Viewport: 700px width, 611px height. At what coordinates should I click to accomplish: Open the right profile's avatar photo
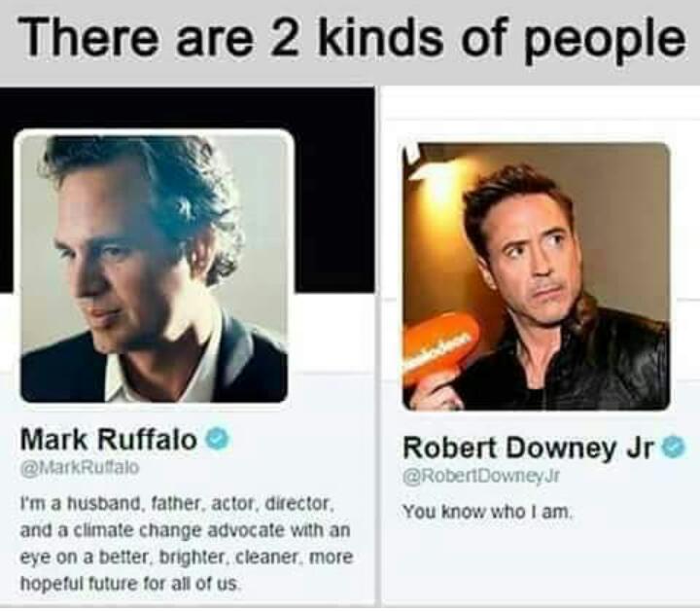536,276
